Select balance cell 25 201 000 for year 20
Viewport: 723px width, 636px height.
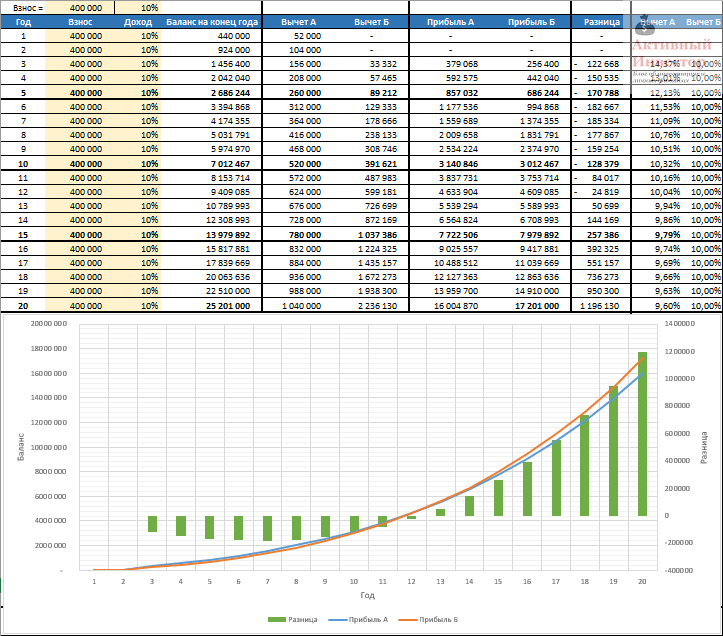pyautogui.click(x=228, y=306)
